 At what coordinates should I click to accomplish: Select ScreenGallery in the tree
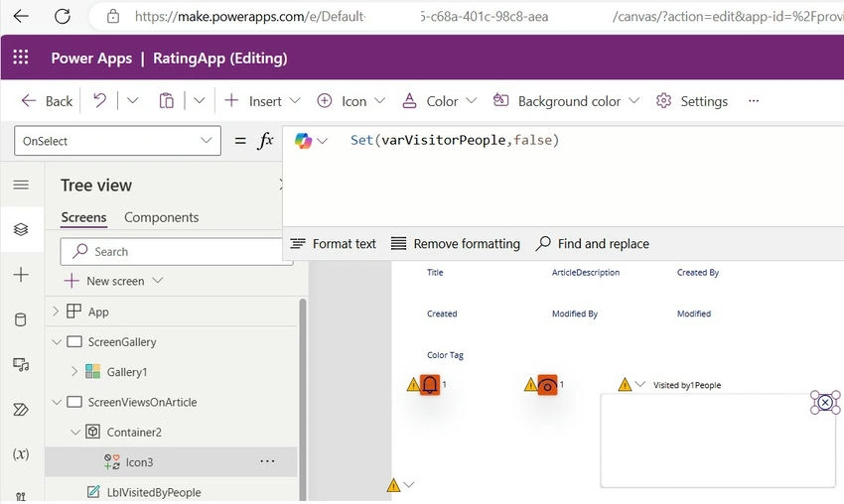coord(122,342)
